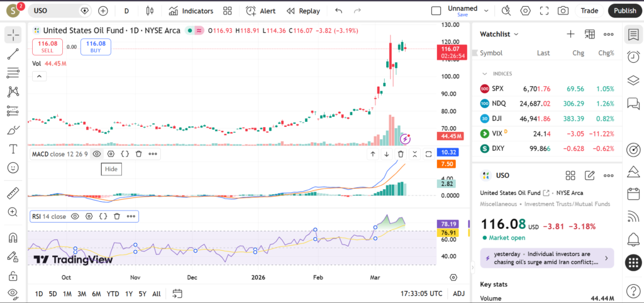Switch to the 6M time range
This screenshot has height=303, width=644.
(96, 294)
